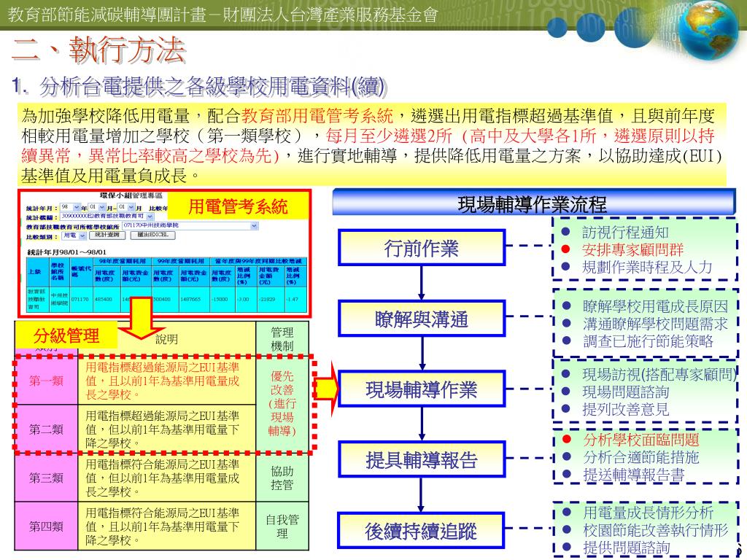Select the 第四類 category cell
This screenshot has width=747, height=560.
(x=46, y=526)
